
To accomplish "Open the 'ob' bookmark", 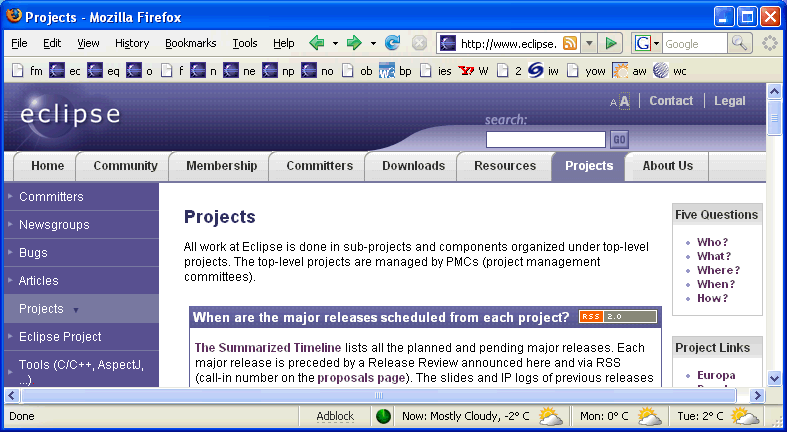I will click(357, 71).
